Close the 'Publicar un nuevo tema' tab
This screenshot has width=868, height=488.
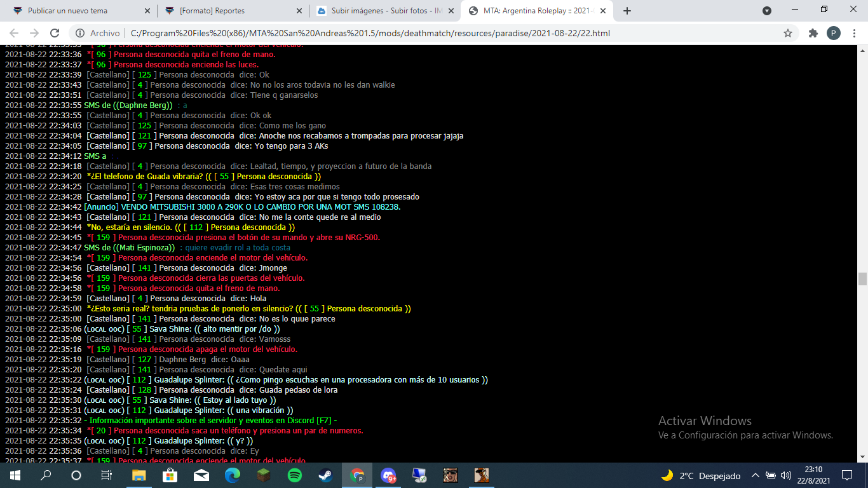[147, 11]
